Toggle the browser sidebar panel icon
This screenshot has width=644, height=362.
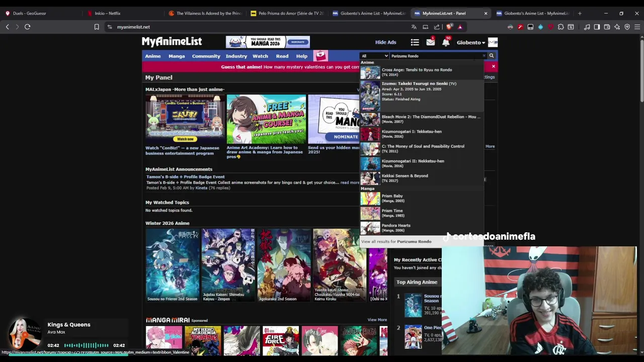point(597,27)
